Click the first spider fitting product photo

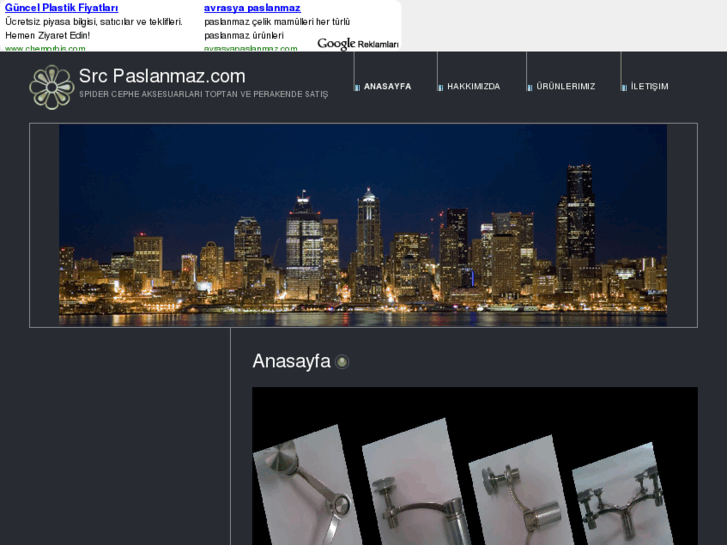(307, 485)
